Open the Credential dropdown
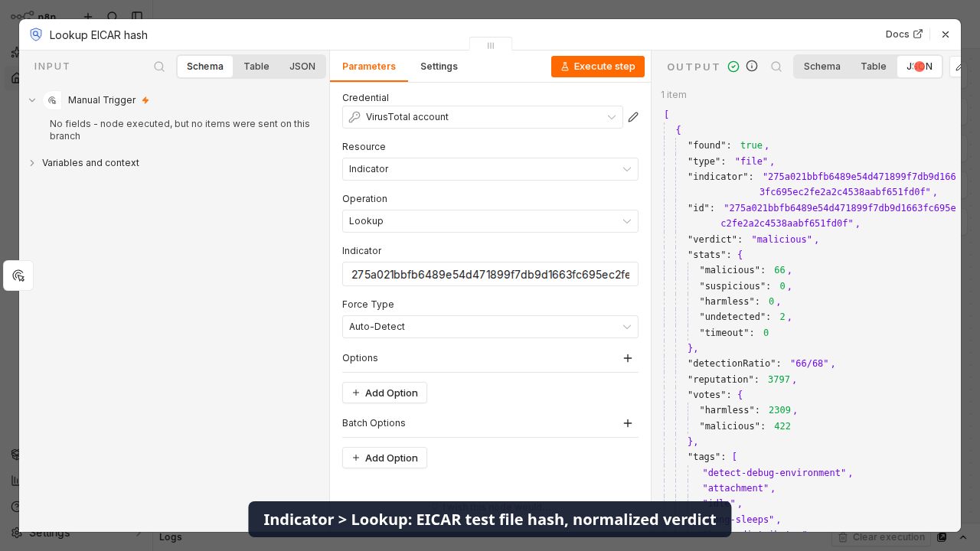 482,117
